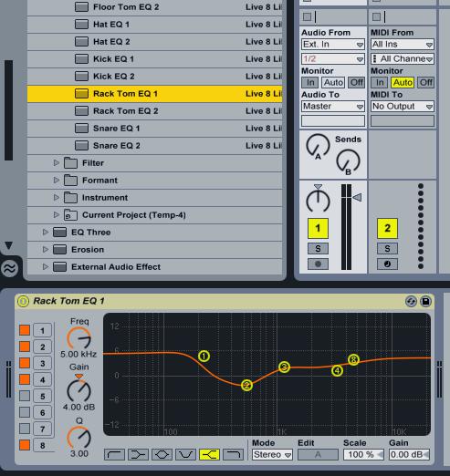Open the 1/2 input channel dropdown
Screen dimensions: 450x476
click(333, 58)
